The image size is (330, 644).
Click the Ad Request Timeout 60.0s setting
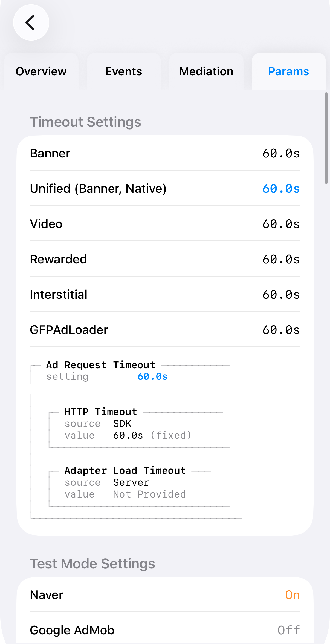click(x=152, y=377)
